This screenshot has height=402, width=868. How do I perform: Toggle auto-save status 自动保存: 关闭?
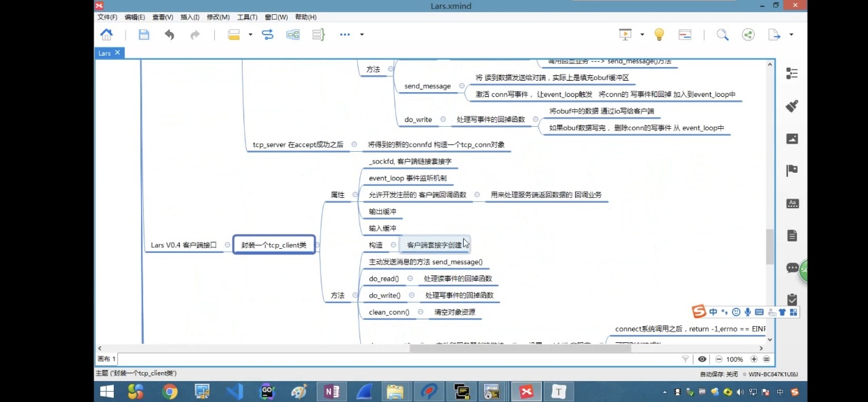tap(719, 374)
